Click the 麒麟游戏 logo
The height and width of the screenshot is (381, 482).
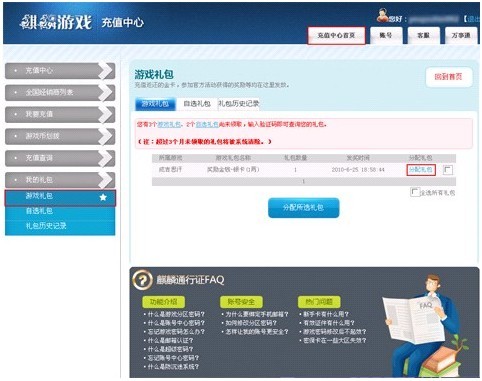(x=55, y=22)
